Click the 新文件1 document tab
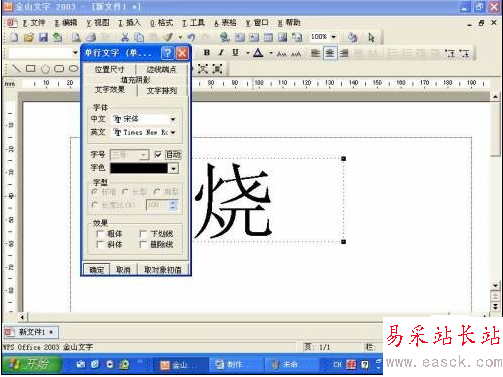This screenshot has width=503, height=377. pyautogui.click(x=30, y=332)
